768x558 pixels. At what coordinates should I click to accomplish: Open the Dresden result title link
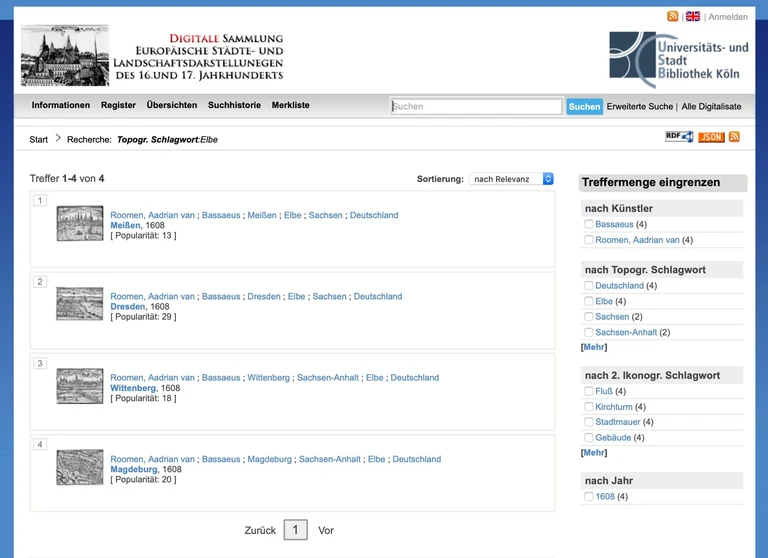pos(128,307)
